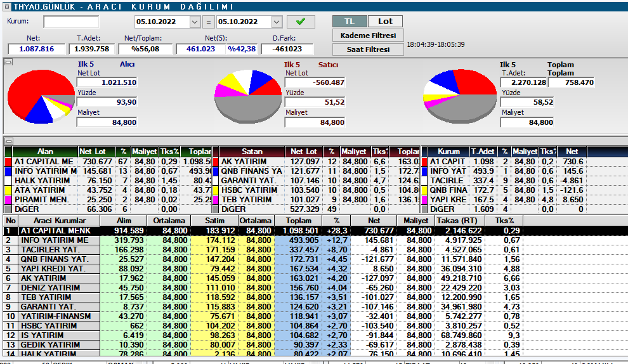Sort by the Alan column header

click(x=45, y=152)
